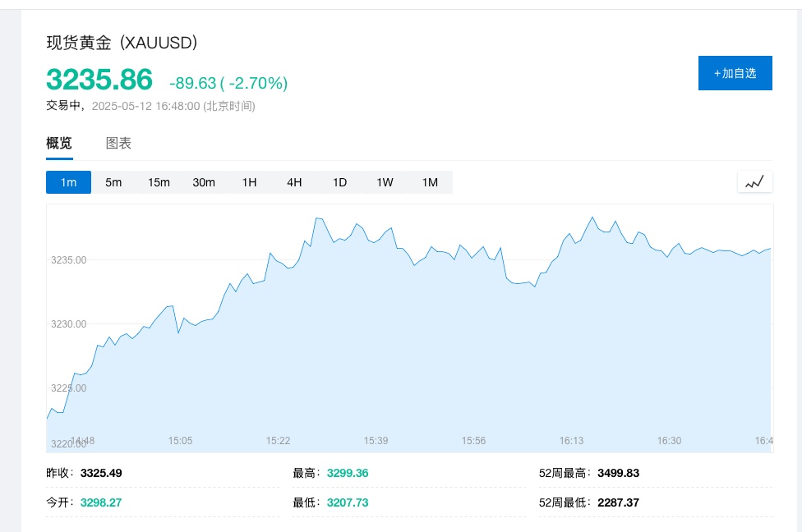This screenshot has width=802, height=532.
Task: Click the 3235.86 current price
Action: 99,80
